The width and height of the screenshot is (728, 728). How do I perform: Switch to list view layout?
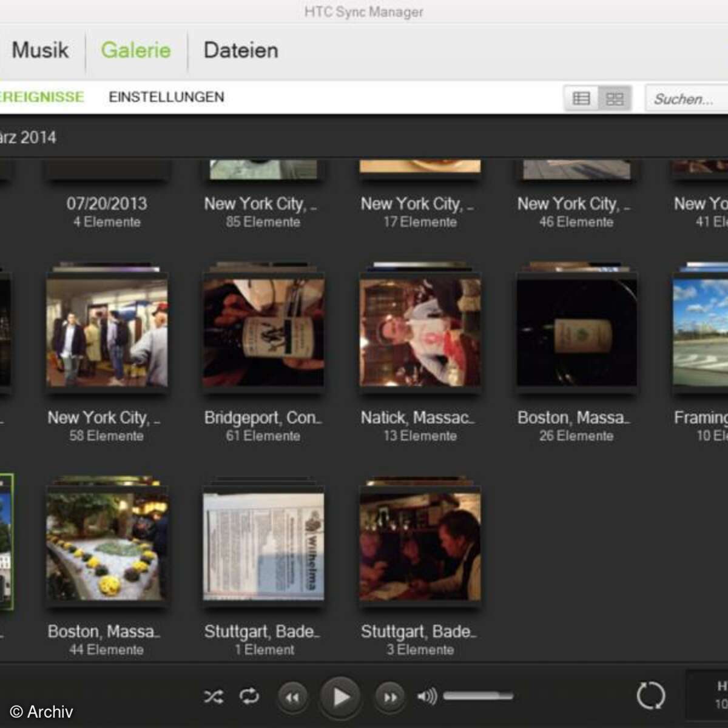click(x=581, y=98)
